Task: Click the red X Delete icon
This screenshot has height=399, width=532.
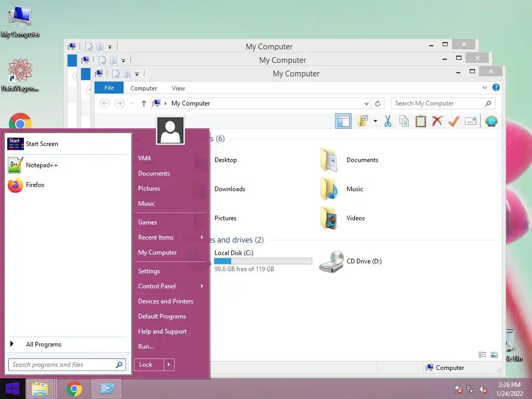Action: click(437, 121)
